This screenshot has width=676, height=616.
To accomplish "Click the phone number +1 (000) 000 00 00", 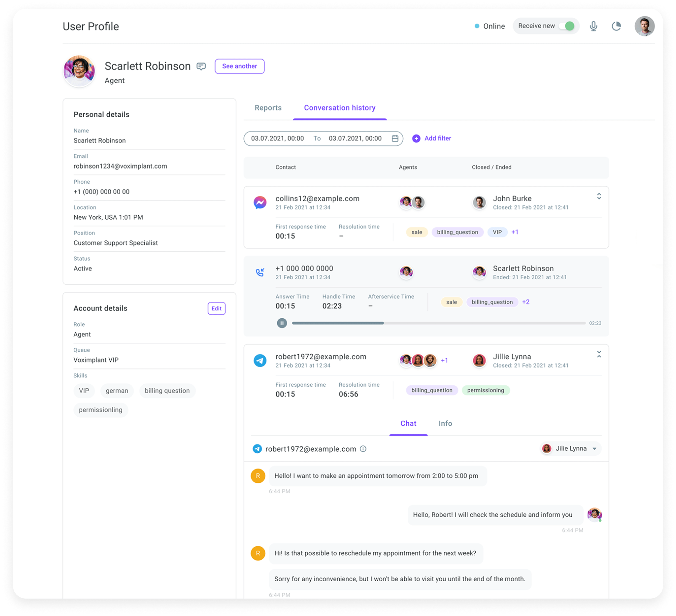I will tap(101, 192).
